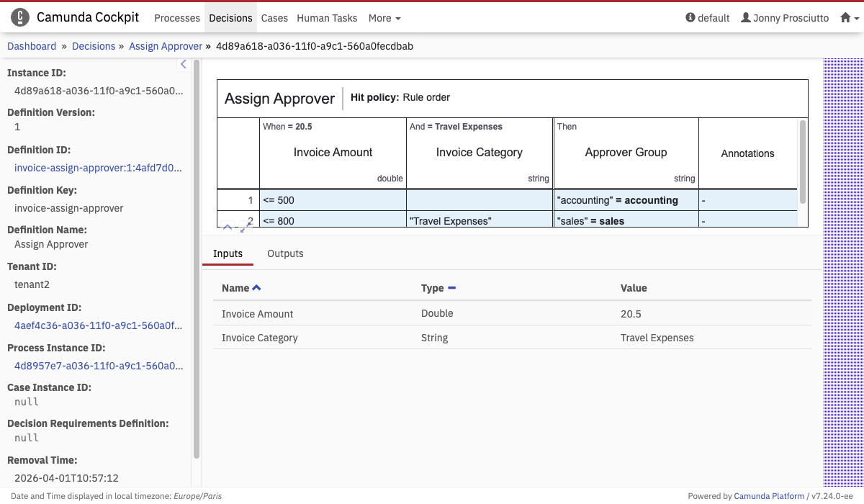The image size is (864, 504).
Task: Click the decision table vertical scrollbar
Action: [803, 162]
